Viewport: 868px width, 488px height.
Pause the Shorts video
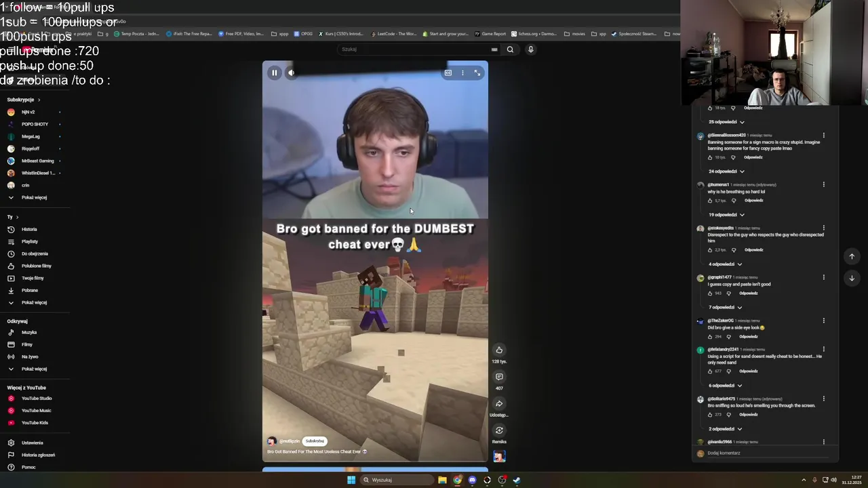275,73
